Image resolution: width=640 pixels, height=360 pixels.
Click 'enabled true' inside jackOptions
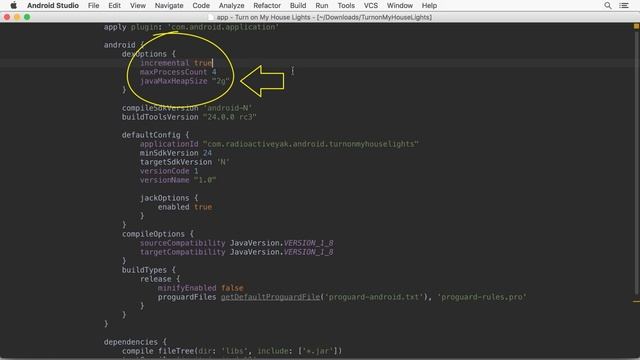[185, 207]
